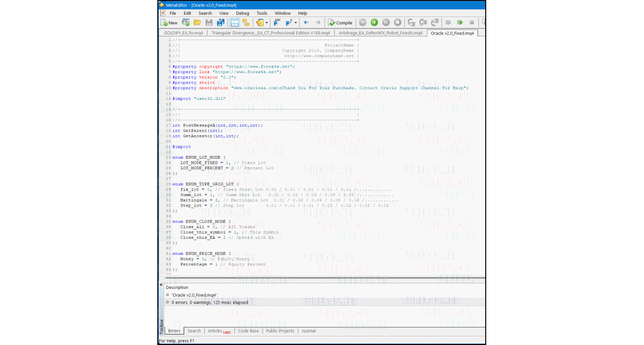
Task: Click the '#import "user32.dll"' code line
Action: tap(199, 98)
